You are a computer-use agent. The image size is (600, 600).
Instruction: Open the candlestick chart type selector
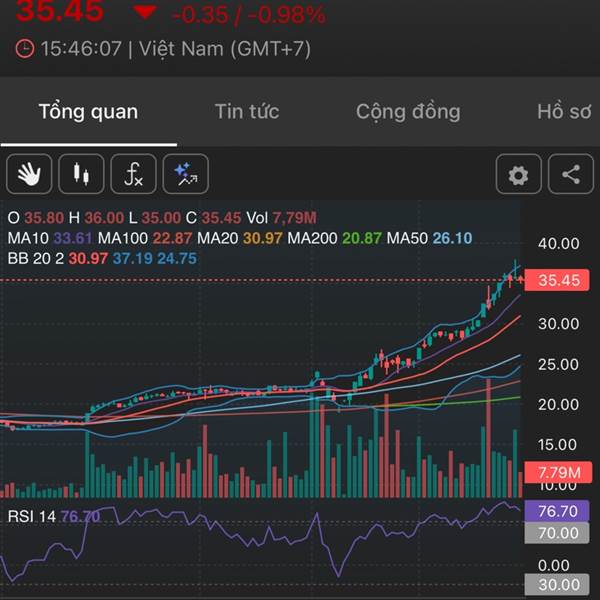point(81,174)
